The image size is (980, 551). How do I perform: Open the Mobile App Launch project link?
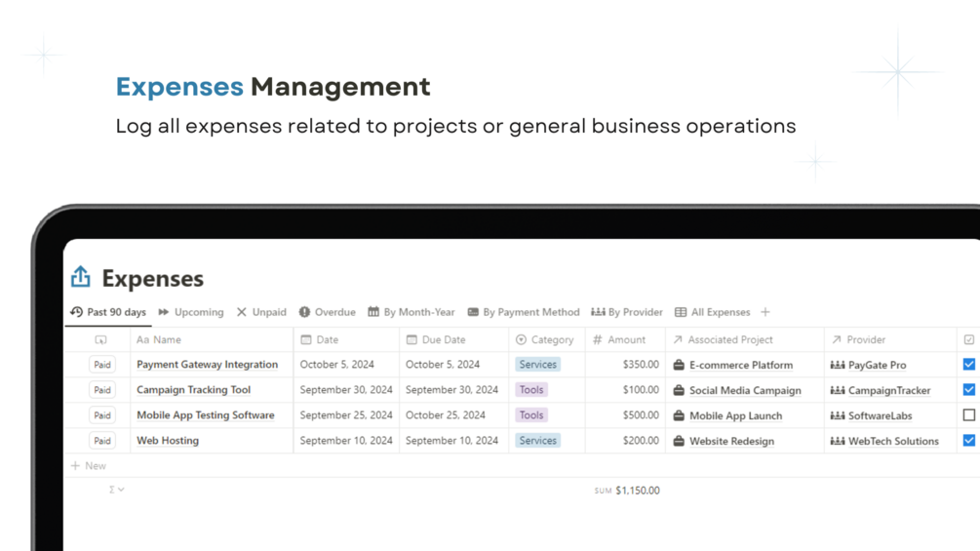click(735, 416)
